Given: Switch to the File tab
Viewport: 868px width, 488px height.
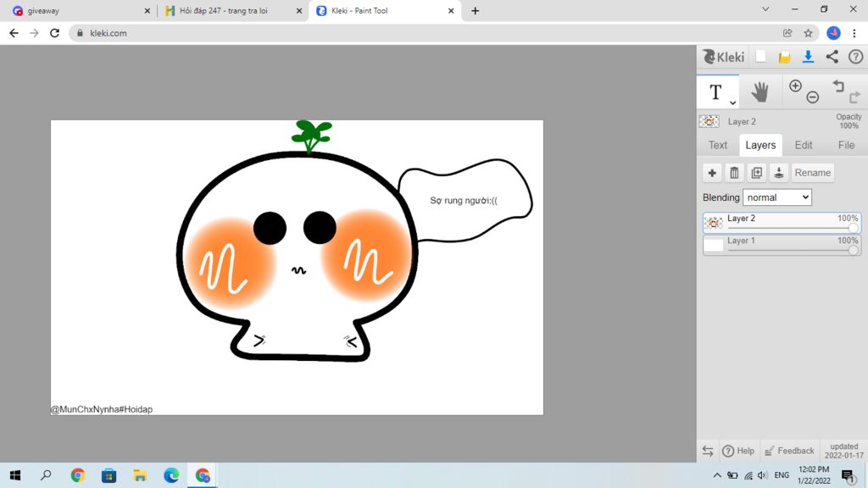Looking at the screenshot, I should pyautogui.click(x=846, y=145).
